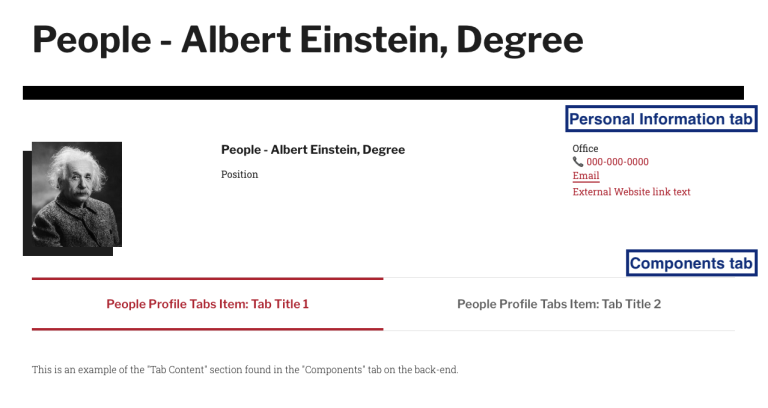This screenshot has height=408, width=768.
Task: Click the gray divider above Tab Title 2
Action: 559,278
